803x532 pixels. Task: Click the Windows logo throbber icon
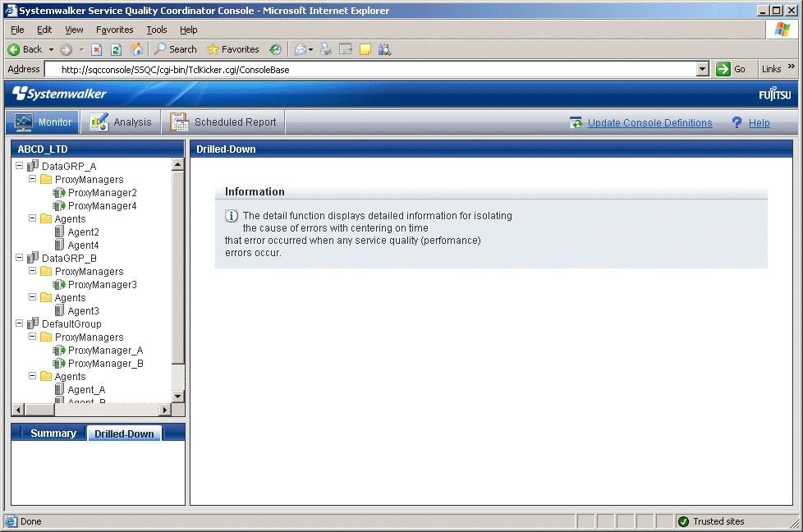pos(782,30)
